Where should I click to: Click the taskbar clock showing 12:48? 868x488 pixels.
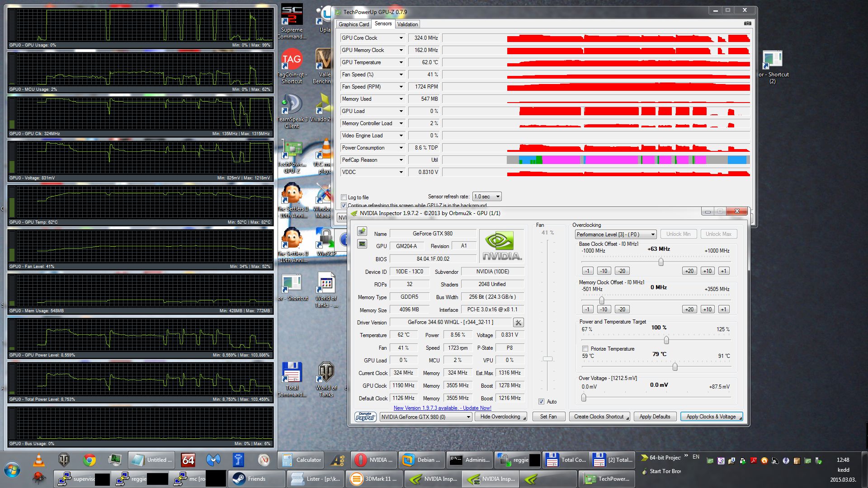pos(843,460)
